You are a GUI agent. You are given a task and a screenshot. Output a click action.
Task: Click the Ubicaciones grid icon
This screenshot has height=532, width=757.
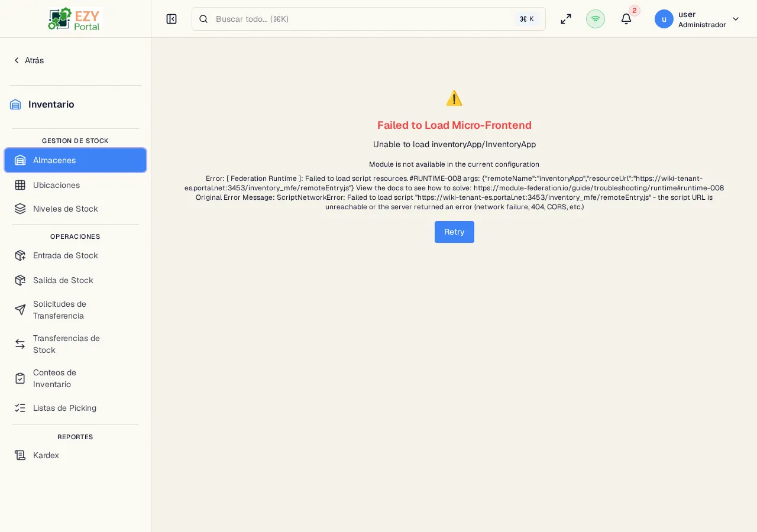(20, 185)
